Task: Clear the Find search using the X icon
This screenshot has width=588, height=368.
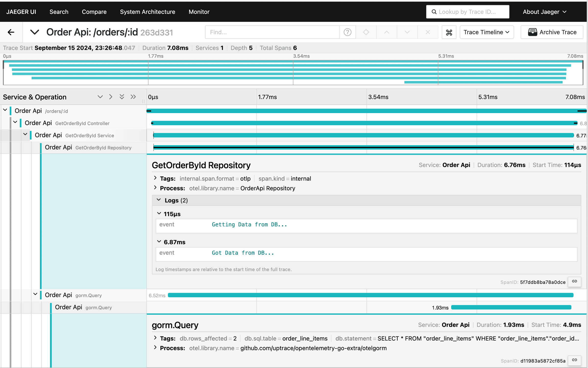Action: (428, 32)
